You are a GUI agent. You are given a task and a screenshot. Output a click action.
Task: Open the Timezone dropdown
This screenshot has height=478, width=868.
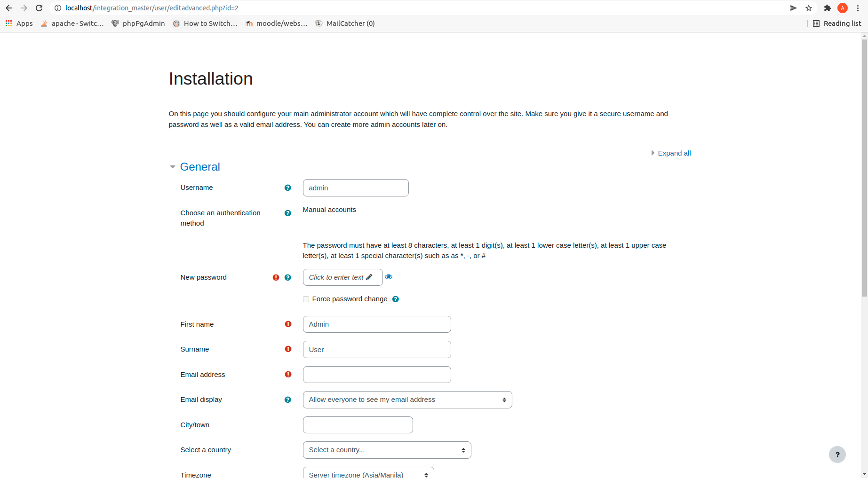click(368, 473)
